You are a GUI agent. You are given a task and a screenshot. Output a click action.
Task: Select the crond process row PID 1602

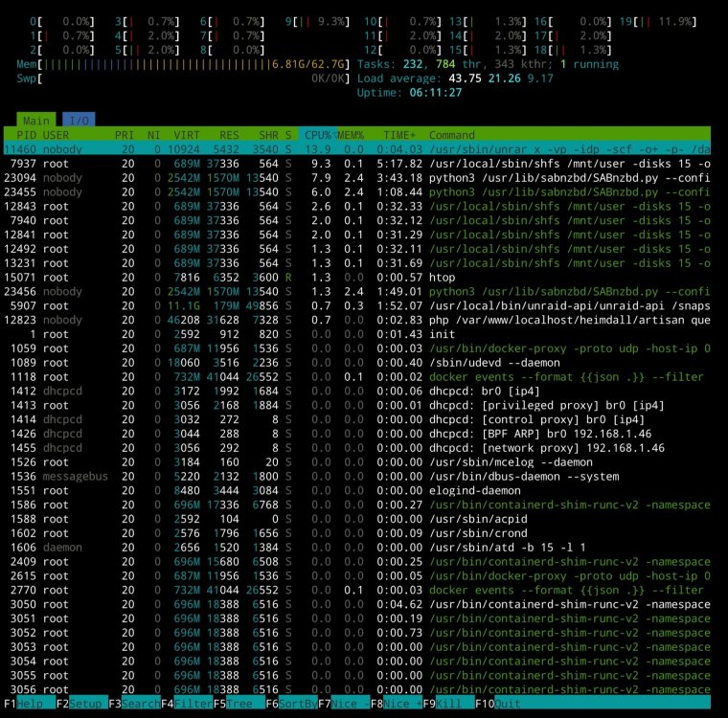click(x=357, y=533)
